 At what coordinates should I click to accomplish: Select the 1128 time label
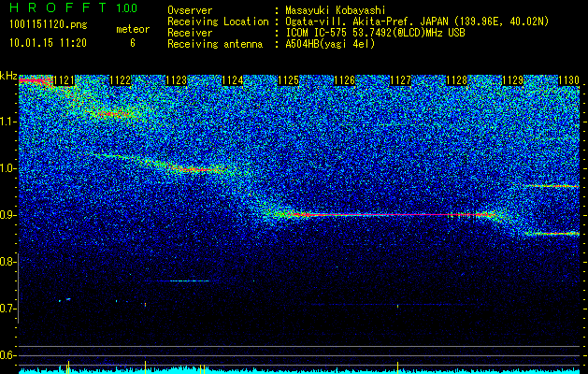(457, 80)
